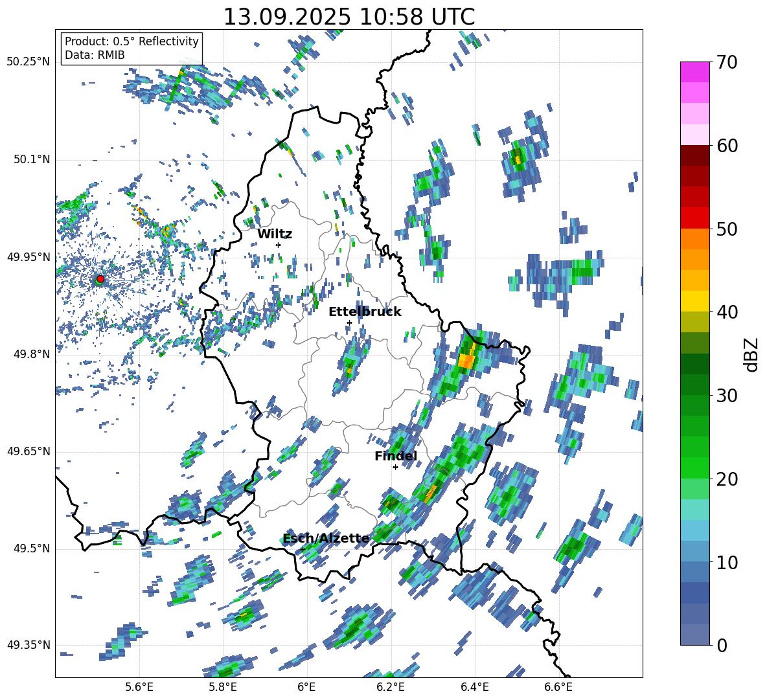Click the Product: 0.5° Reflectivity label

click(x=132, y=41)
